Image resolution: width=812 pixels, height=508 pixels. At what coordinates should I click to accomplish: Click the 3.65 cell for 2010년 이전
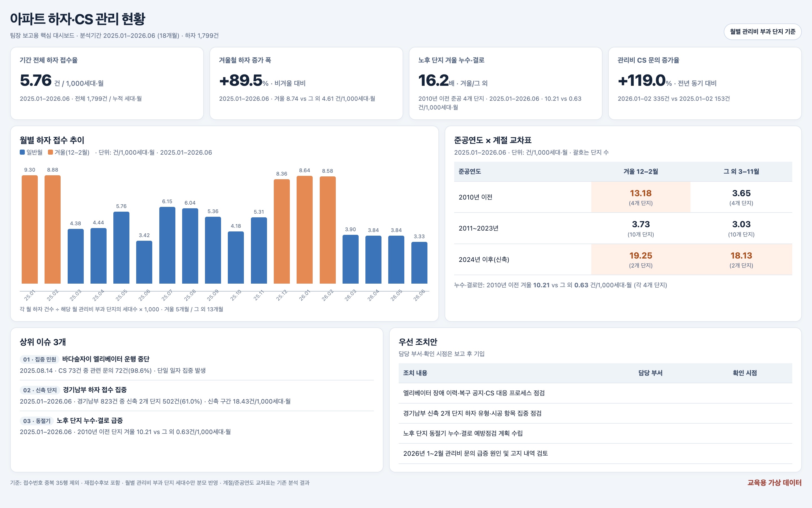[741, 197]
